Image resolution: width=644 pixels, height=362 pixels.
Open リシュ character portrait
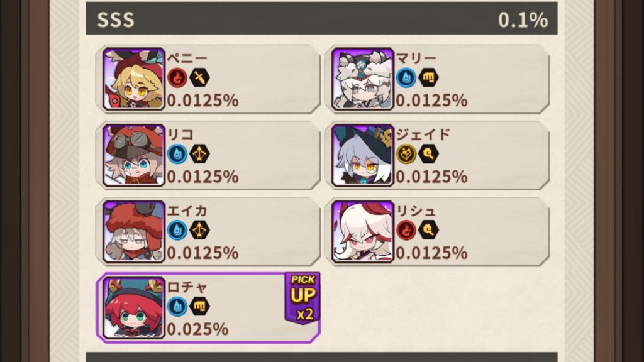[x=363, y=232]
